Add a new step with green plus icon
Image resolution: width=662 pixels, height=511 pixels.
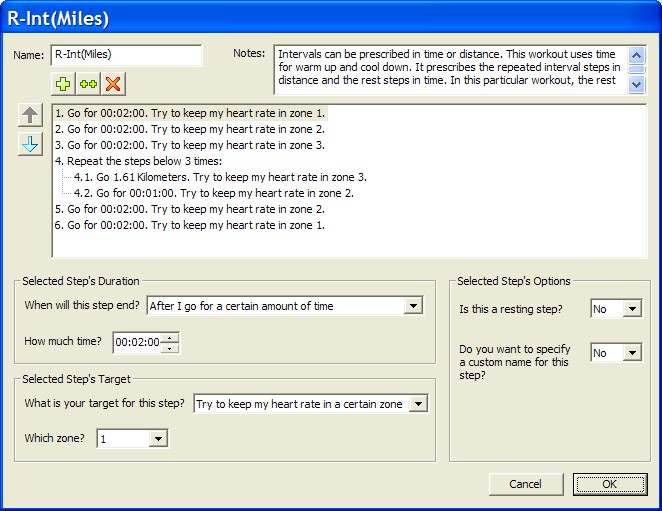[63, 84]
